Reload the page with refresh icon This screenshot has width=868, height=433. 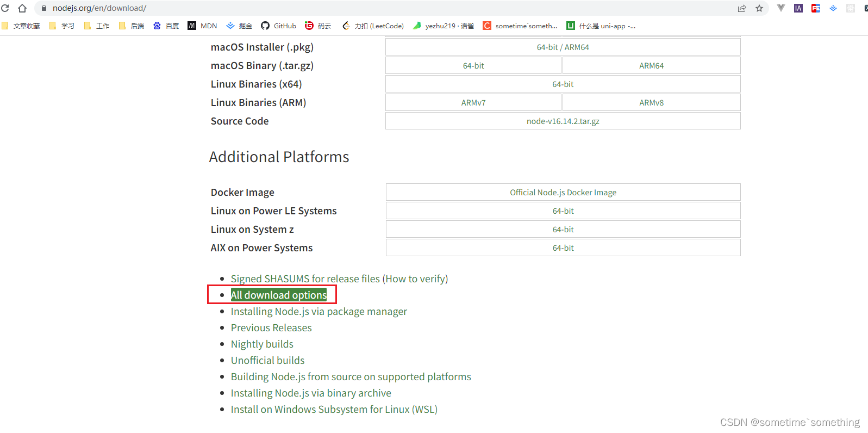pyautogui.click(x=5, y=8)
